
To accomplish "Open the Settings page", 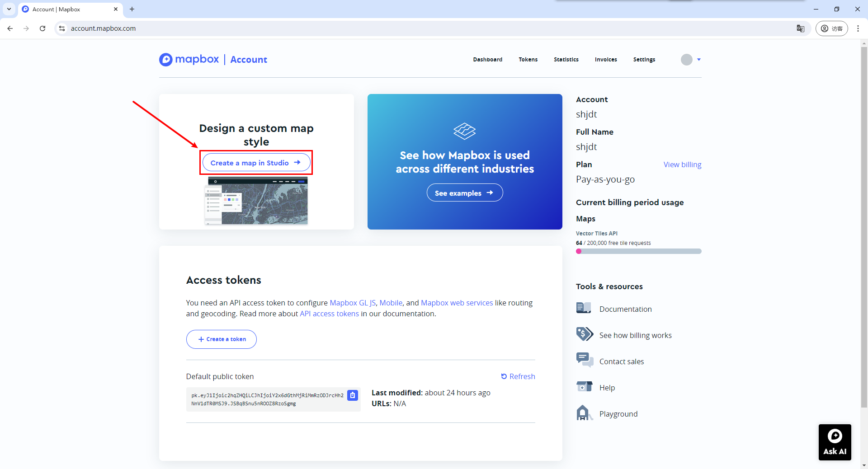I will pyautogui.click(x=644, y=60).
